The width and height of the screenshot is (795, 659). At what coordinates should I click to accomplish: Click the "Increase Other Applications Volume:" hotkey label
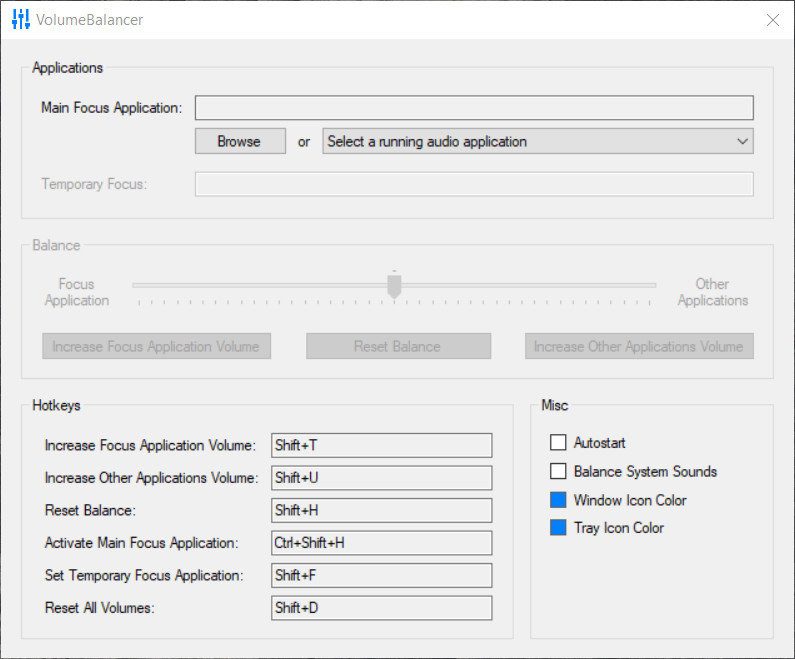(x=152, y=478)
